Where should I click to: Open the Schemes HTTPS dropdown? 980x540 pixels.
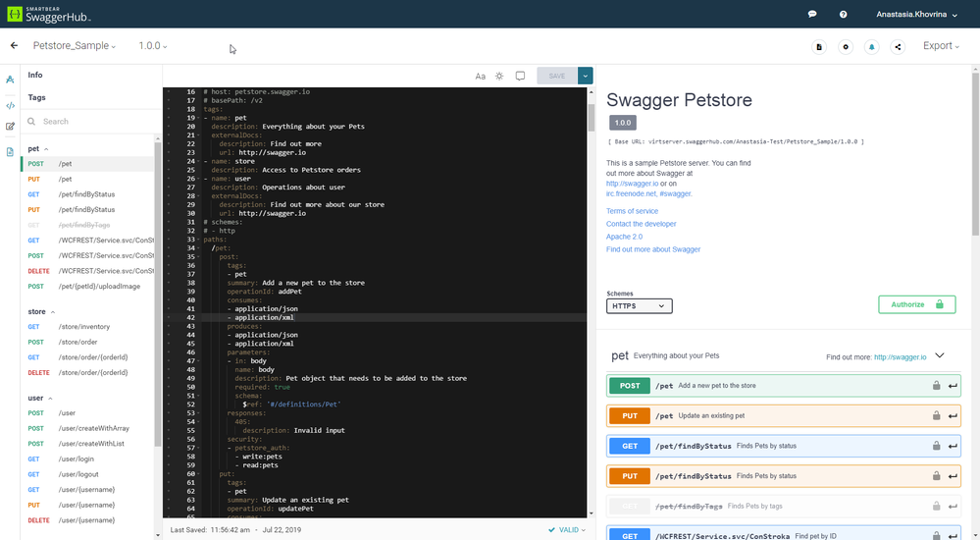pos(639,305)
